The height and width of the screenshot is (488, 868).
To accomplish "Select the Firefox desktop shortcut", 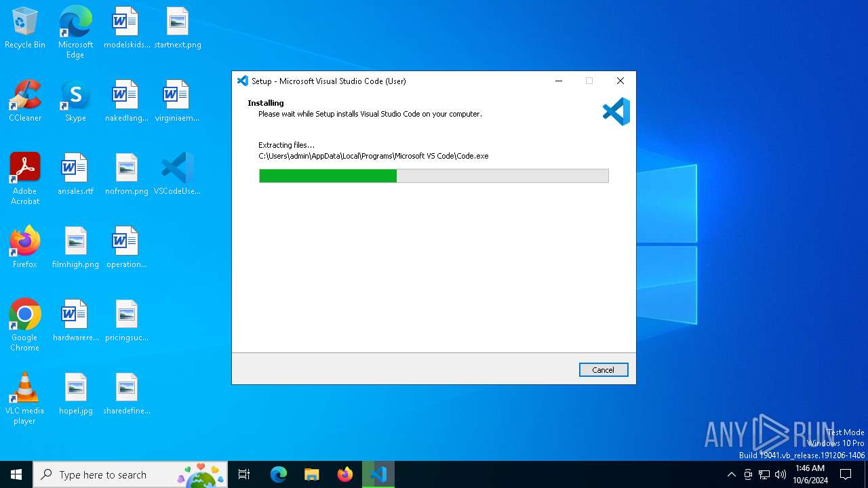I will tap(25, 248).
